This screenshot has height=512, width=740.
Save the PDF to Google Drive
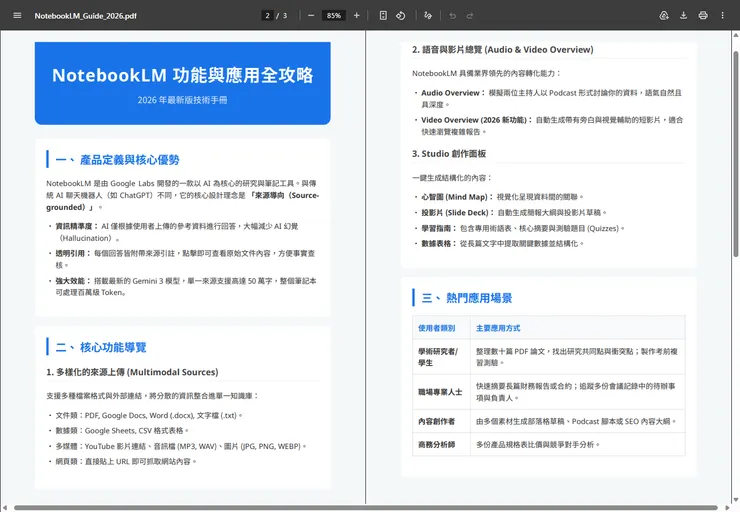click(x=664, y=16)
